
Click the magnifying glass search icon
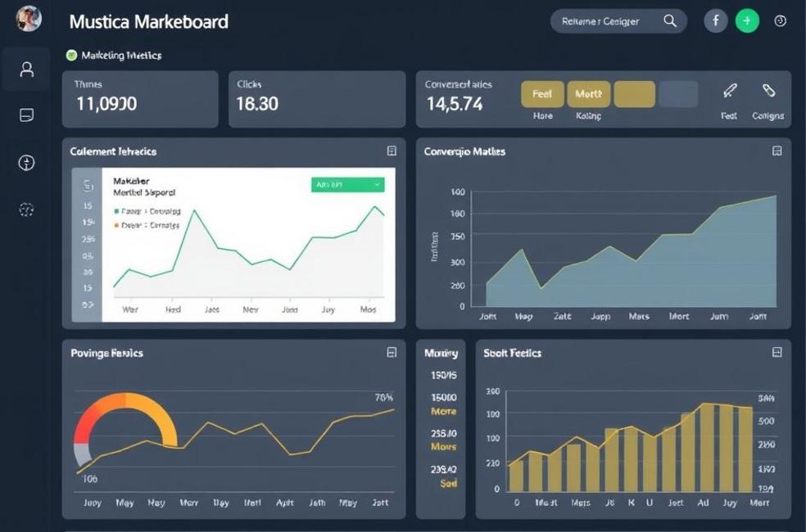pos(670,21)
